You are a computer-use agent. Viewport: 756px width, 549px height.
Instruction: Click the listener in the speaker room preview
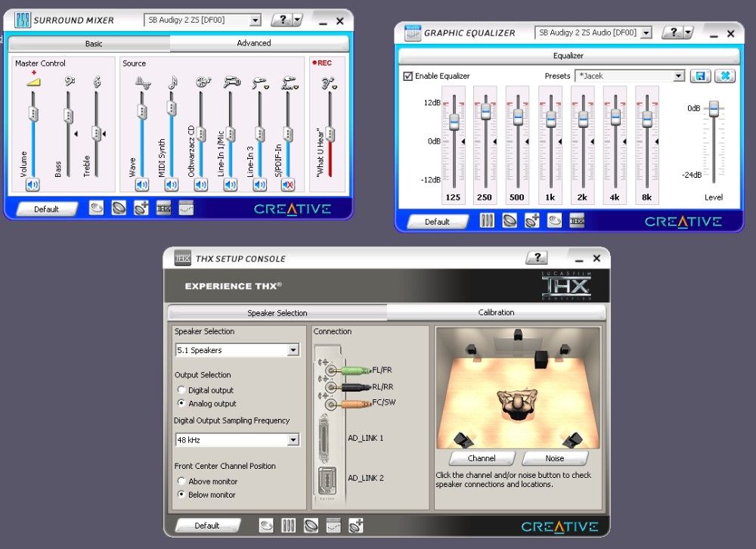pos(517,403)
